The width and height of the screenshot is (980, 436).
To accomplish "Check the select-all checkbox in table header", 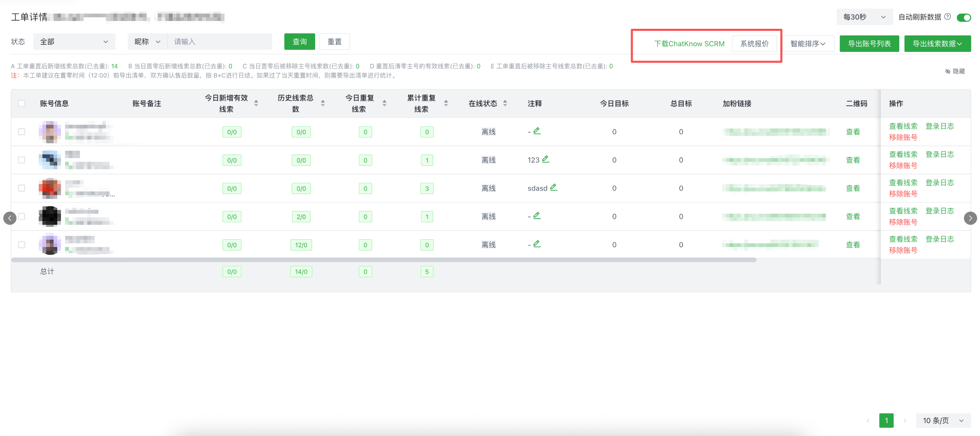I will point(22,103).
